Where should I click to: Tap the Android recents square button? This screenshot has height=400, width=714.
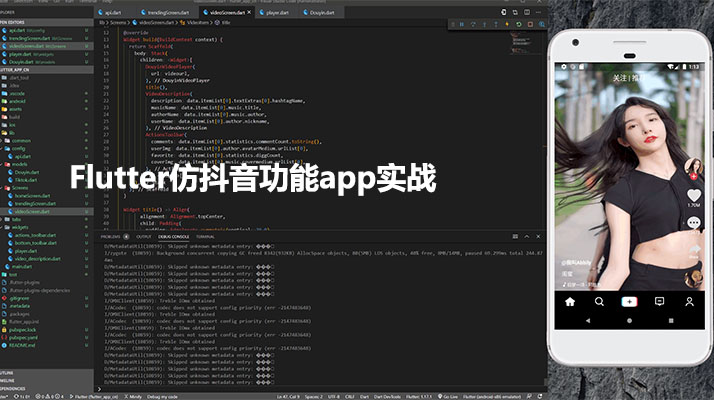tap(671, 321)
